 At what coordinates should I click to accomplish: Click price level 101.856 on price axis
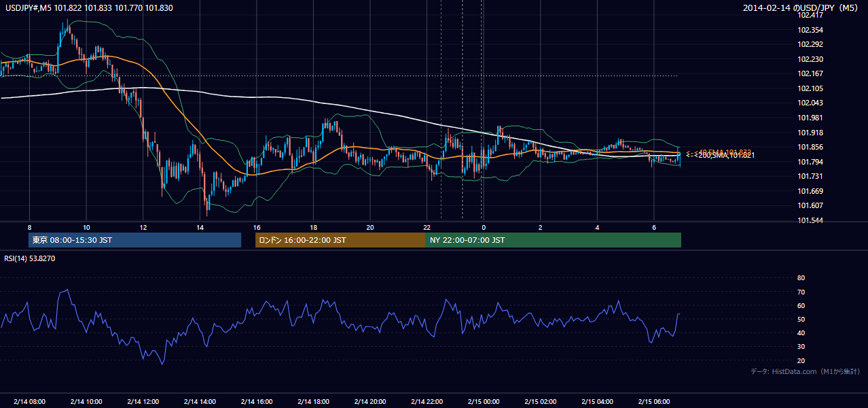(x=810, y=147)
